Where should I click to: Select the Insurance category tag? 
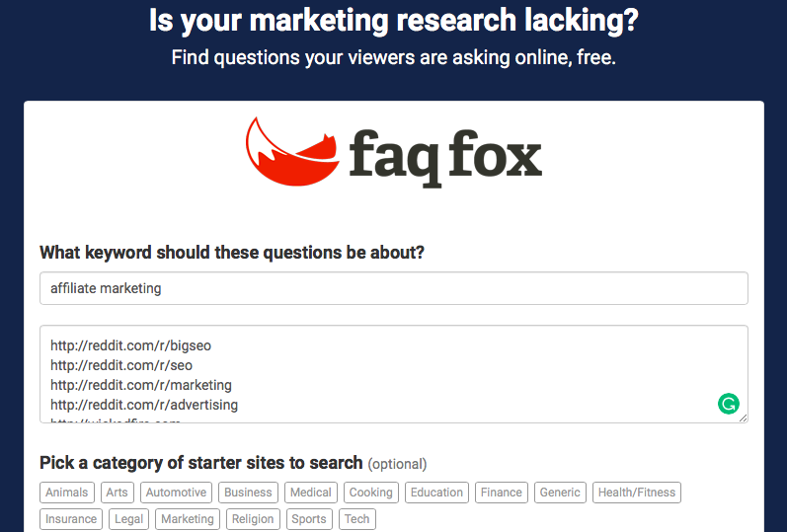coord(71,519)
